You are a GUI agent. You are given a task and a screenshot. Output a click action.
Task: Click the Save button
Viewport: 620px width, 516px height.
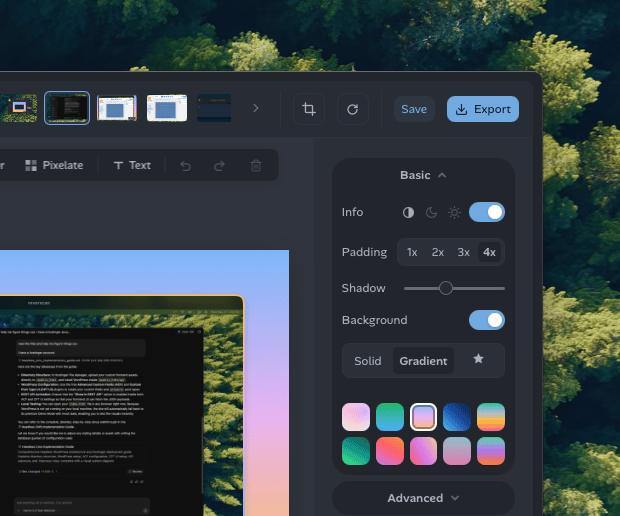tap(414, 109)
